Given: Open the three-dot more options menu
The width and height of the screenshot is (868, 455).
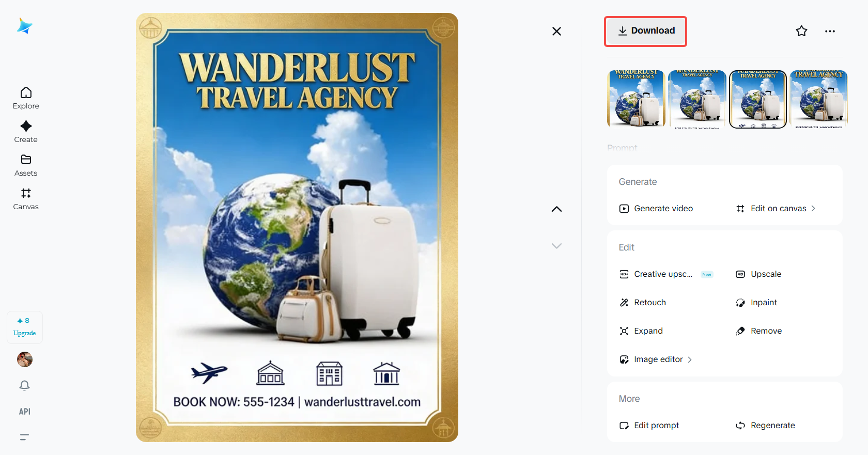Looking at the screenshot, I should tap(830, 31).
